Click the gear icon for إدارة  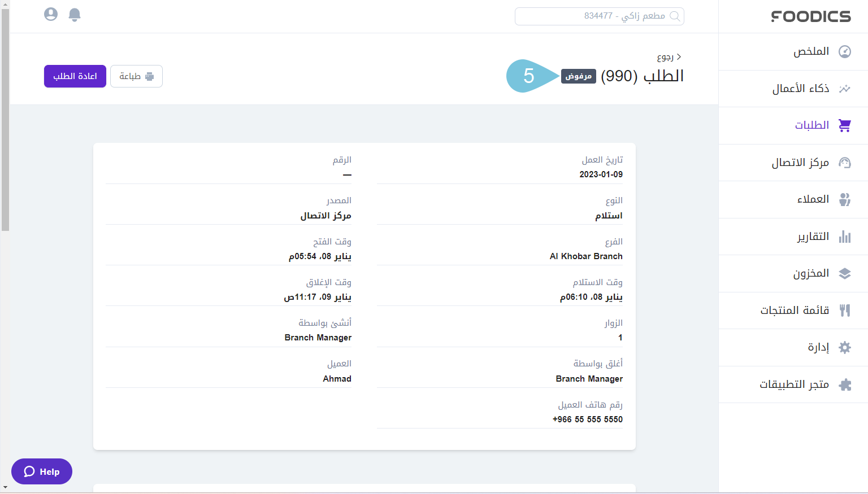(x=845, y=347)
